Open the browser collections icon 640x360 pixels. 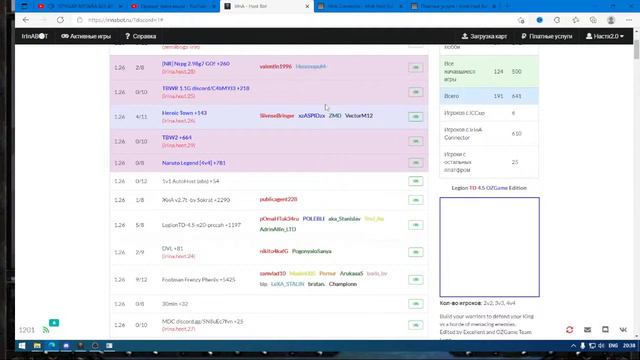point(593,20)
